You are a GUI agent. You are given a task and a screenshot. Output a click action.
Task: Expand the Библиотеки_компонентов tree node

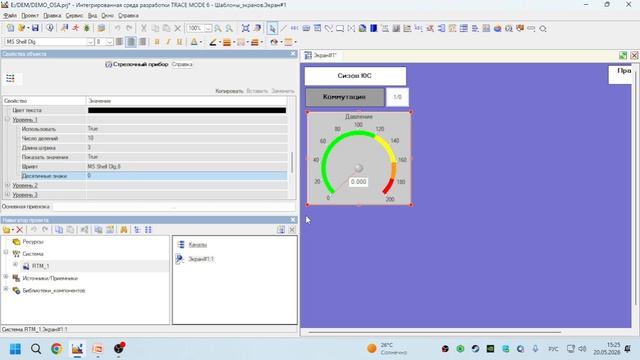pyautogui.click(x=6, y=289)
